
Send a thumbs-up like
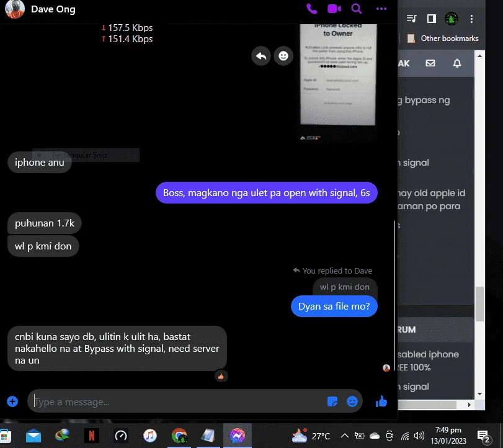(x=381, y=401)
